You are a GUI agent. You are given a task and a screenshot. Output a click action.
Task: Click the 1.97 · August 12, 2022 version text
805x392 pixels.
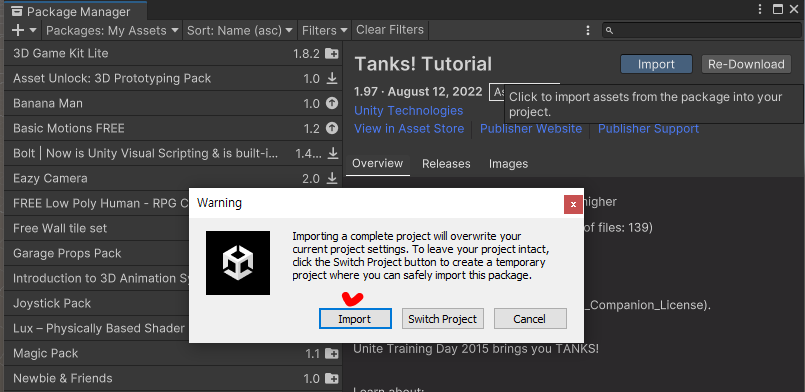pyautogui.click(x=418, y=92)
